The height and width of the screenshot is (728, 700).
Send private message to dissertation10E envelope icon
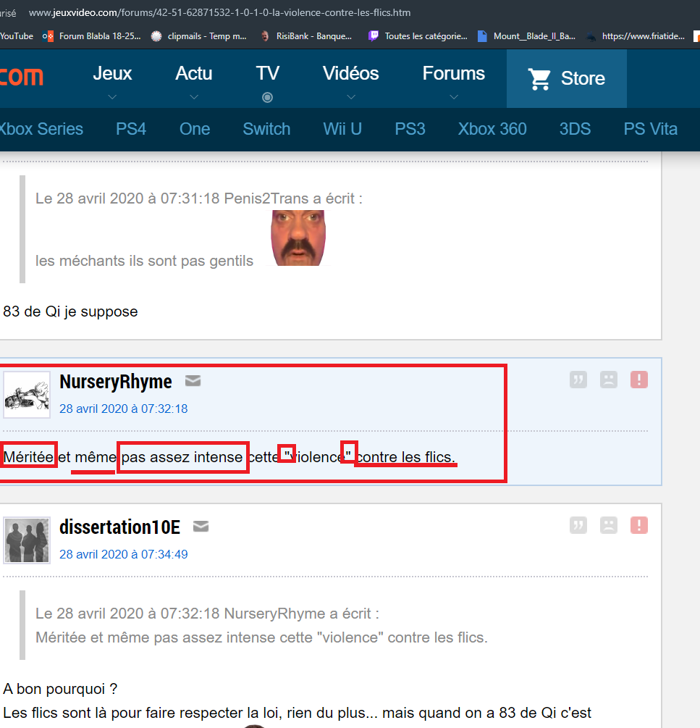[x=201, y=527]
